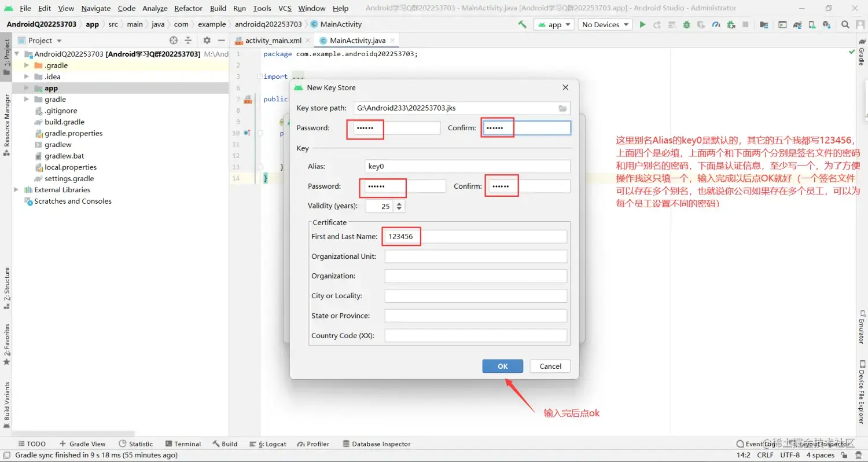
Task: Click the Debug app bug icon
Action: coord(686,24)
